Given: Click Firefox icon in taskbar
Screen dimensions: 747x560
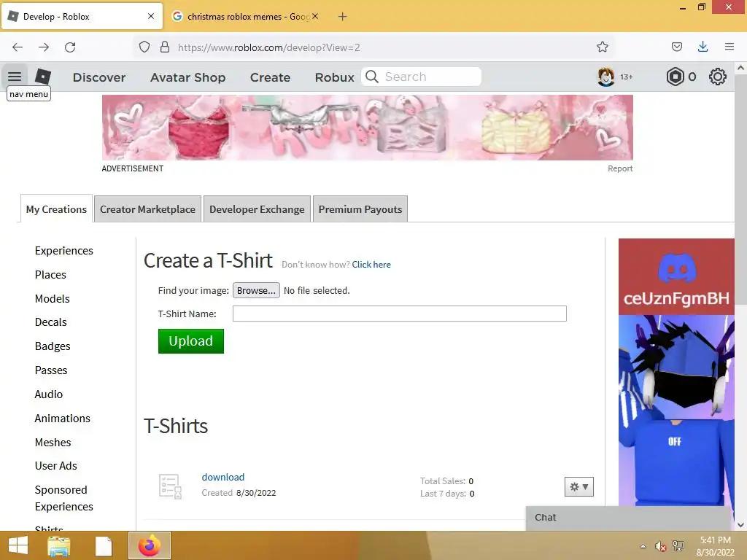Looking at the screenshot, I should coord(150,545).
